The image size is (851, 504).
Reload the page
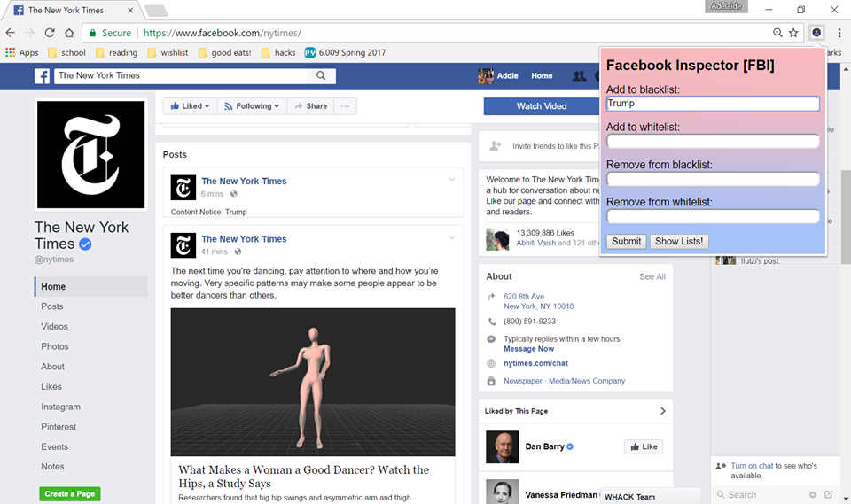click(50, 33)
